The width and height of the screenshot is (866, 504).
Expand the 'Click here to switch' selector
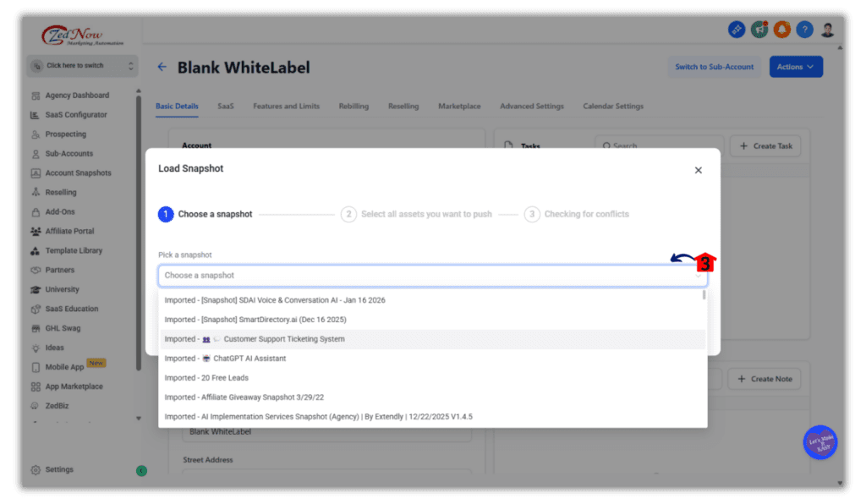coord(81,65)
